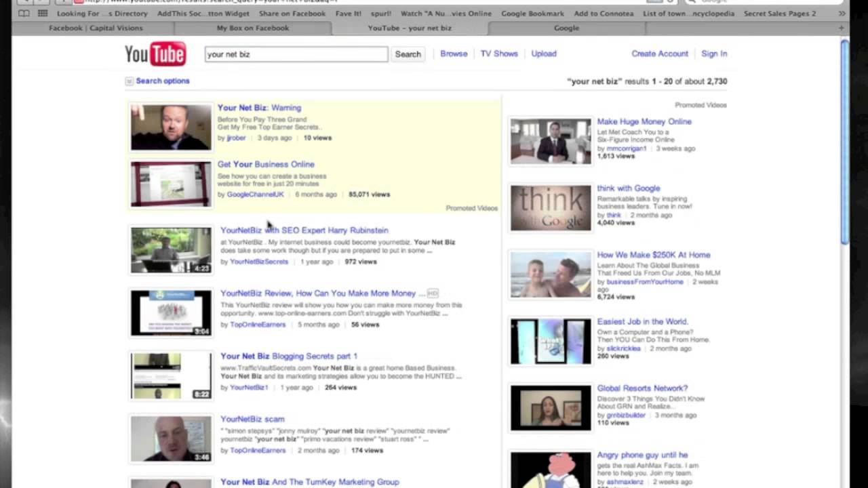The width and height of the screenshot is (868, 488).
Task: Click the Add to Connotea bookmark
Action: click(604, 14)
